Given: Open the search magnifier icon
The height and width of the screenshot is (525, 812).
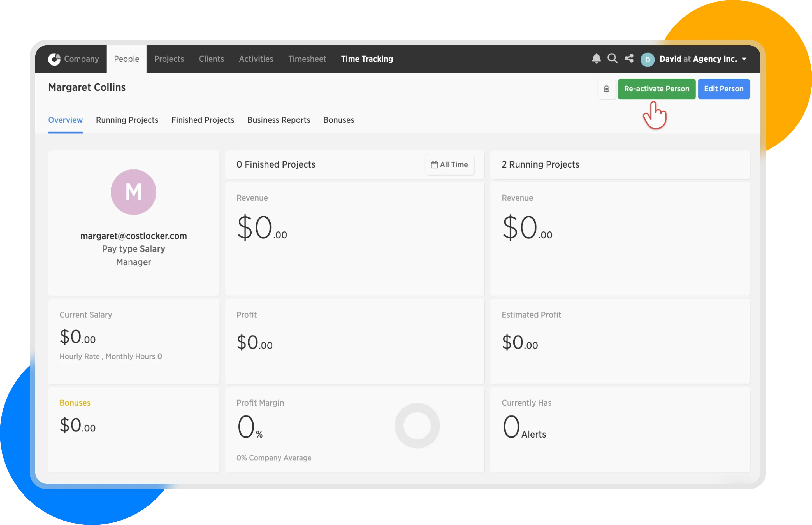Looking at the screenshot, I should [612, 59].
